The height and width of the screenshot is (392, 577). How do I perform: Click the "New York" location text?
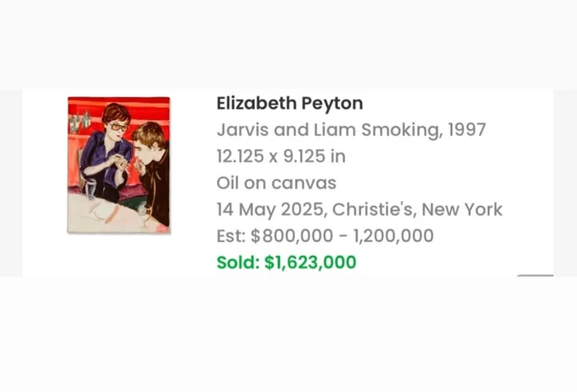pos(464,210)
